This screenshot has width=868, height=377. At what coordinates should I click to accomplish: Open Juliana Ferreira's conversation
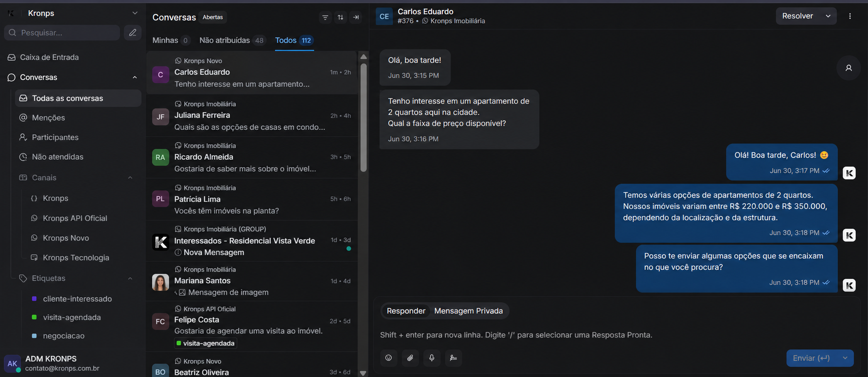click(x=252, y=116)
